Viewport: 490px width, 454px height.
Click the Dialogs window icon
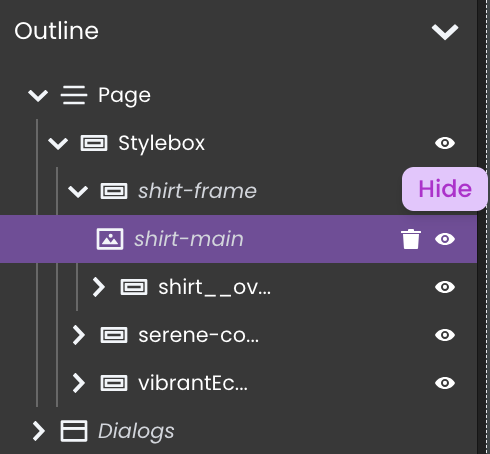(74, 431)
